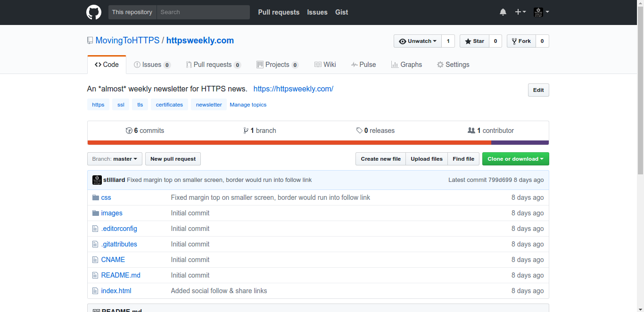Focus the repository Search field
This screenshot has height=312, width=644.
coord(203,12)
